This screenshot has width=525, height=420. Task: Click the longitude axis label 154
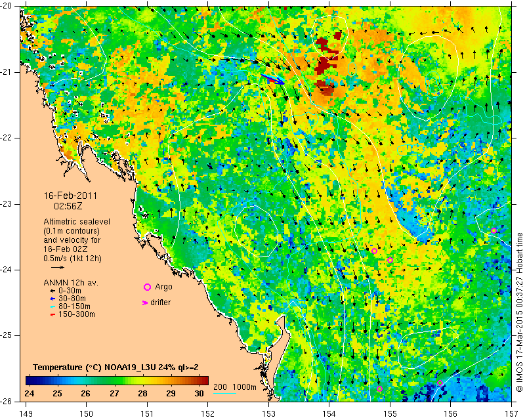click(329, 413)
